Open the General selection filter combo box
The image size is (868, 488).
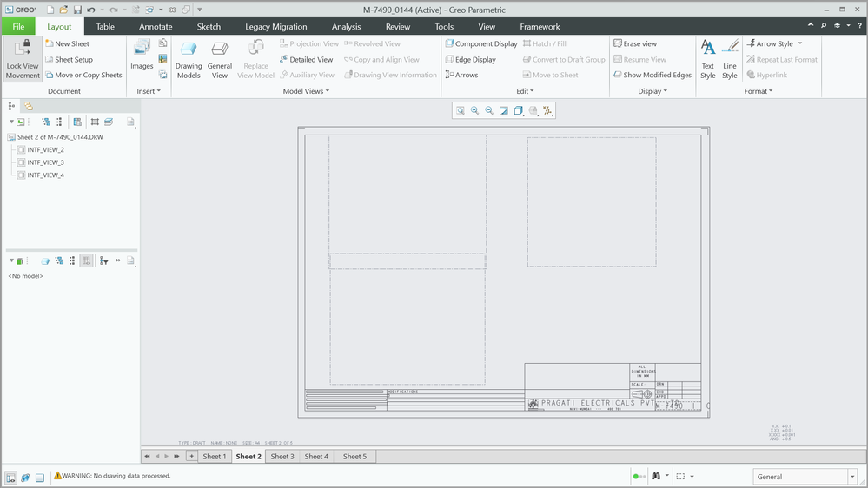click(805, 477)
